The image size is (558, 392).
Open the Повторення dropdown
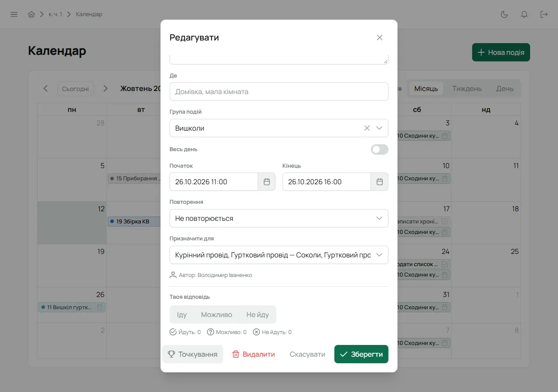(x=279, y=218)
